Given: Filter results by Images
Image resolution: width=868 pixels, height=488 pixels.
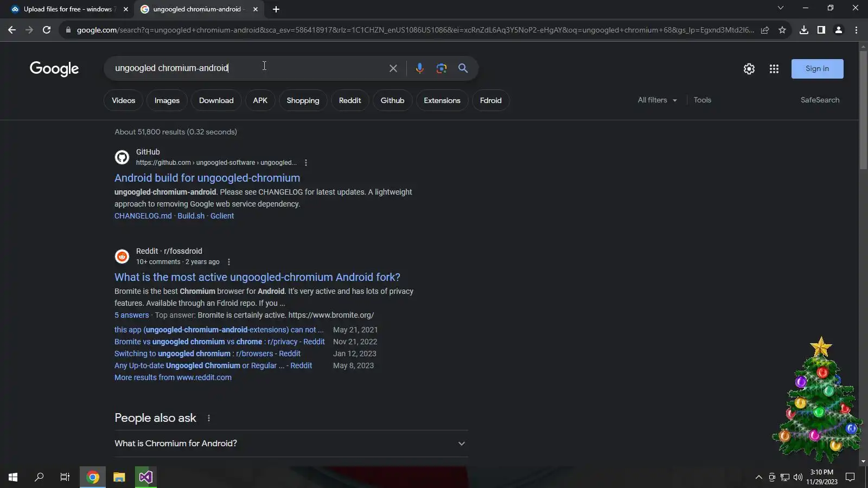Looking at the screenshot, I should point(167,100).
